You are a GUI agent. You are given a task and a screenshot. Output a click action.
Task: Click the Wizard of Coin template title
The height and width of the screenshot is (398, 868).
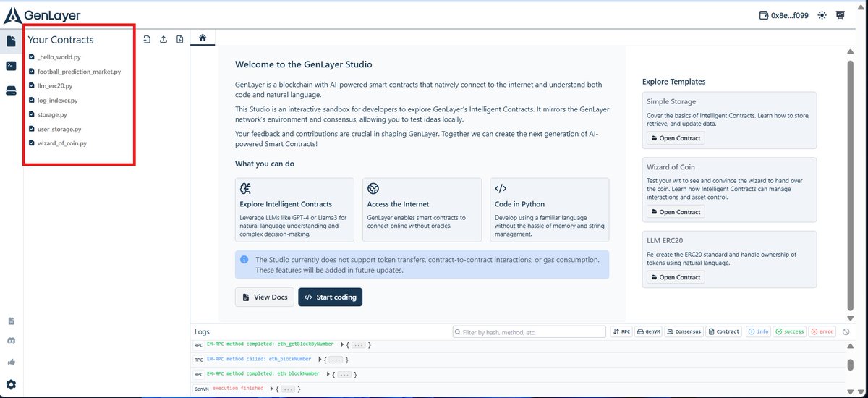click(x=671, y=167)
